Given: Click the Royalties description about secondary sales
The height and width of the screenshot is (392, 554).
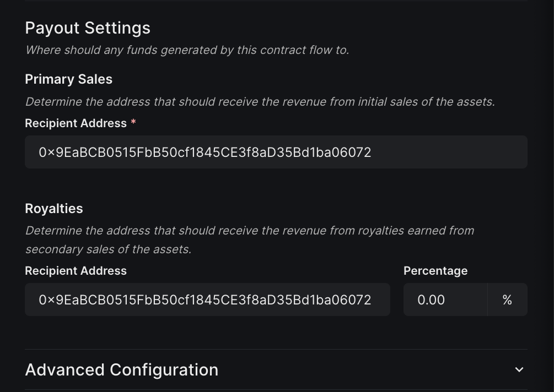Looking at the screenshot, I should coord(249,239).
